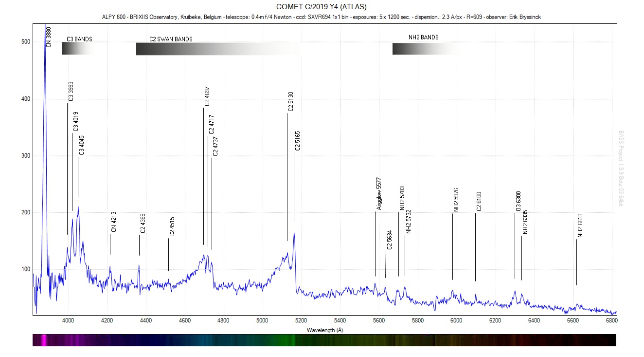This screenshot has width=644, height=357.
Task: Click the Wavelength (Å) axis title
Action: [325, 330]
